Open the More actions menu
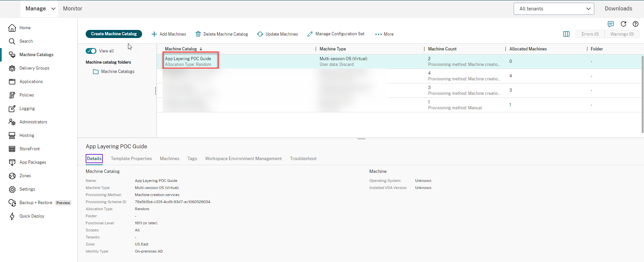 [384, 34]
